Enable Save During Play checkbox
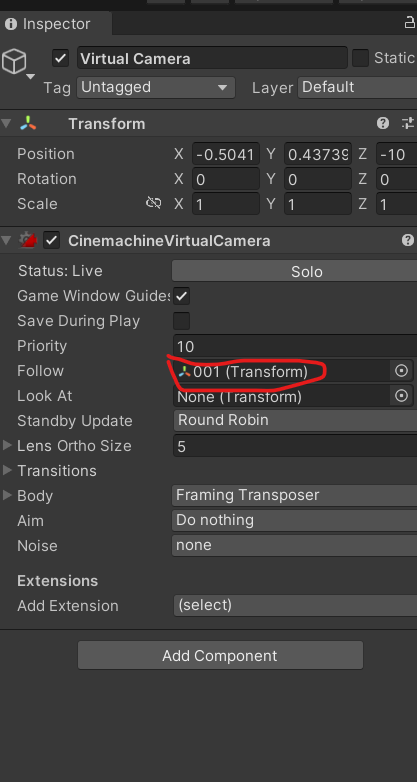The height and width of the screenshot is (782, 417). [182, 321]
